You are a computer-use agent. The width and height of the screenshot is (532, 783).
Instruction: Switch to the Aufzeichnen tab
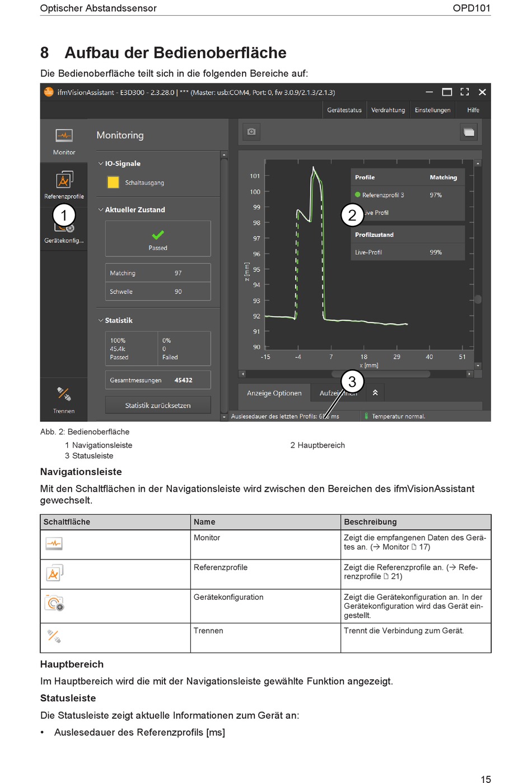tap(338, 393)
